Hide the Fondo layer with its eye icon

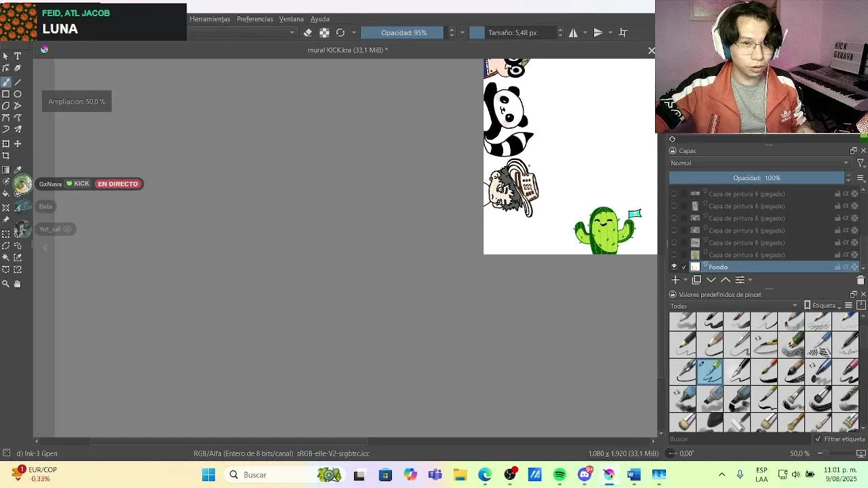[674, 267]
